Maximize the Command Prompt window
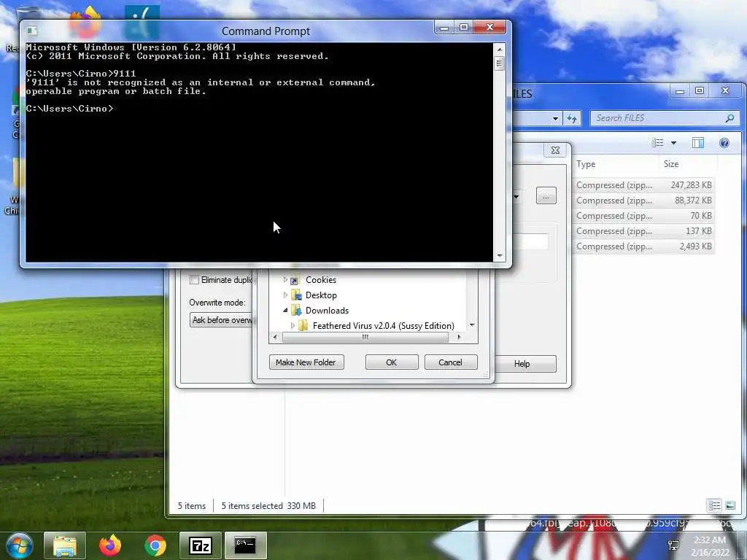 coord(463,28)
